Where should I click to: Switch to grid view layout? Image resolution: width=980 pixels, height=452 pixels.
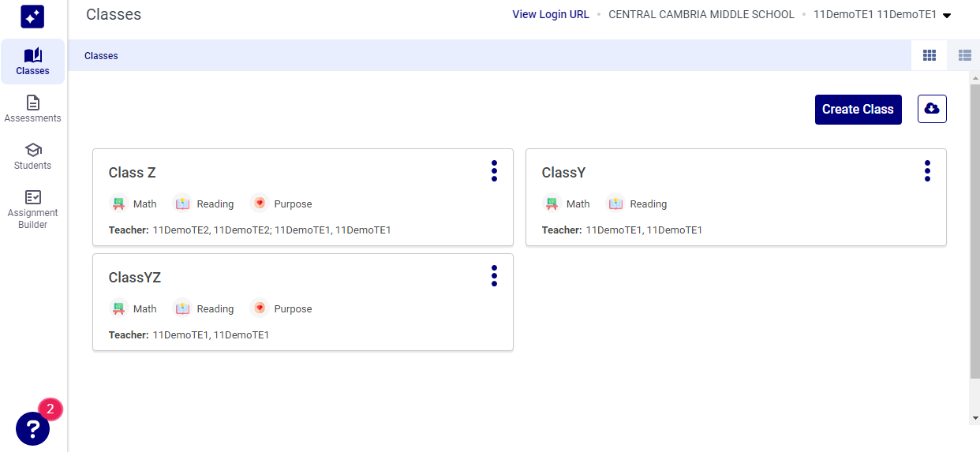point(930,55)
